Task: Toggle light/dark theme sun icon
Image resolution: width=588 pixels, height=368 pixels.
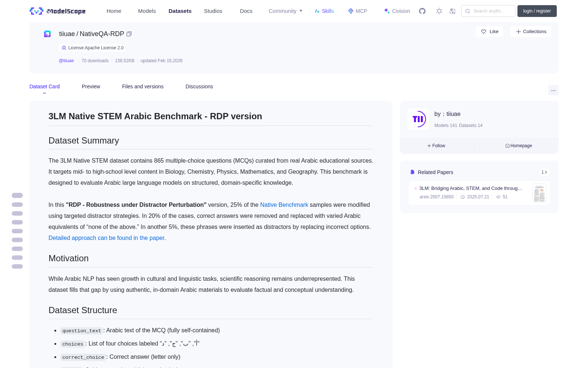Action: click(439, 11)
